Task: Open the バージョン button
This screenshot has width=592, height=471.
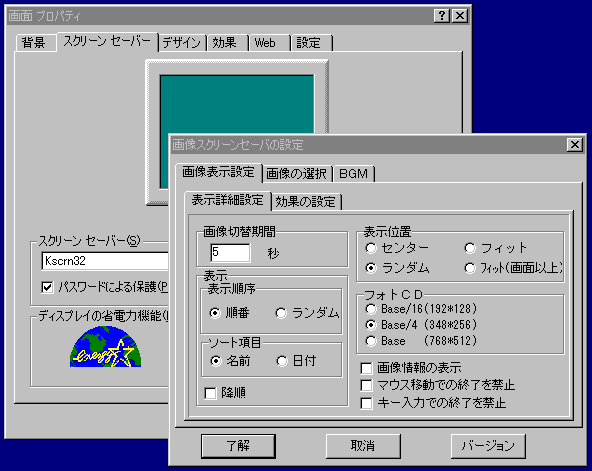Action: coord(488,446)
